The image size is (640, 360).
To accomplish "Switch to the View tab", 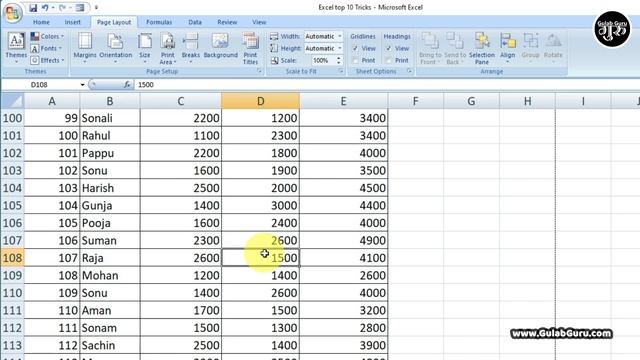I will [259, 22].
